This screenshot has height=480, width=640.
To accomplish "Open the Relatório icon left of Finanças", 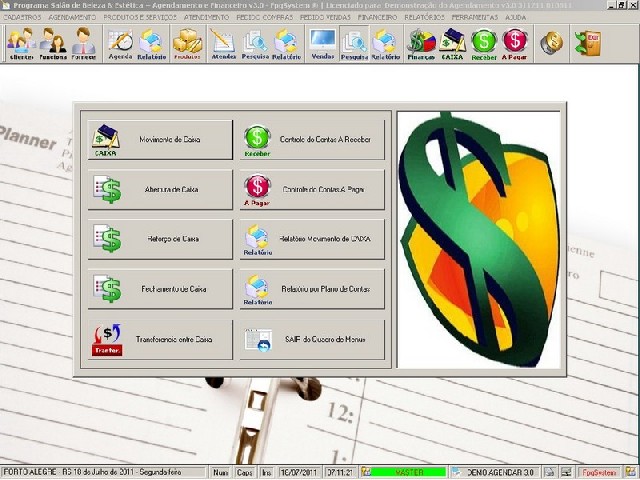I will [386, 43].
